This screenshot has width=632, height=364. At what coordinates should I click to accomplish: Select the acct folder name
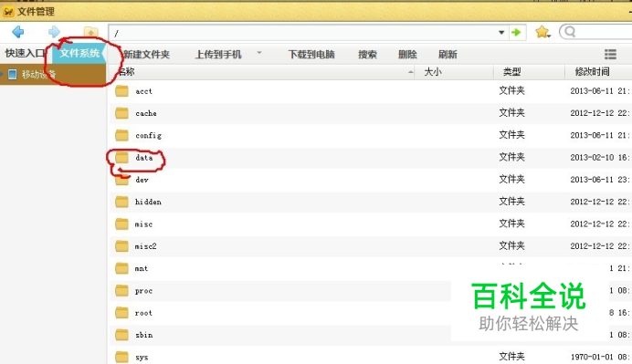point(144,91)
